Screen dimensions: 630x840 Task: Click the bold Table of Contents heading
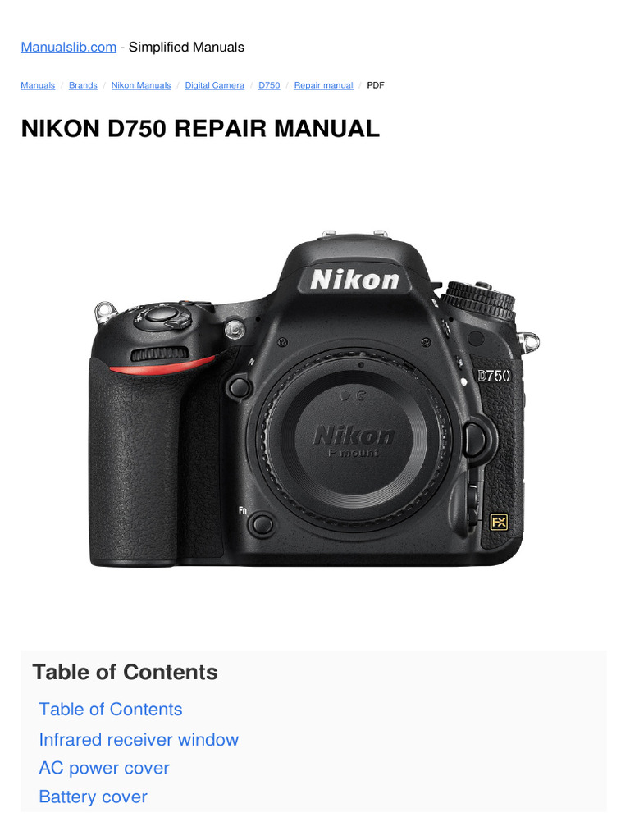coord(125,672)
